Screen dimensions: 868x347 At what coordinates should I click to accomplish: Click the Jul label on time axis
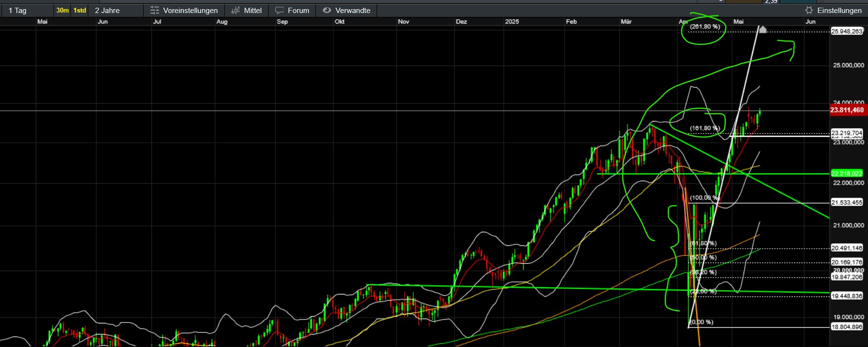[x=157, y=22]
